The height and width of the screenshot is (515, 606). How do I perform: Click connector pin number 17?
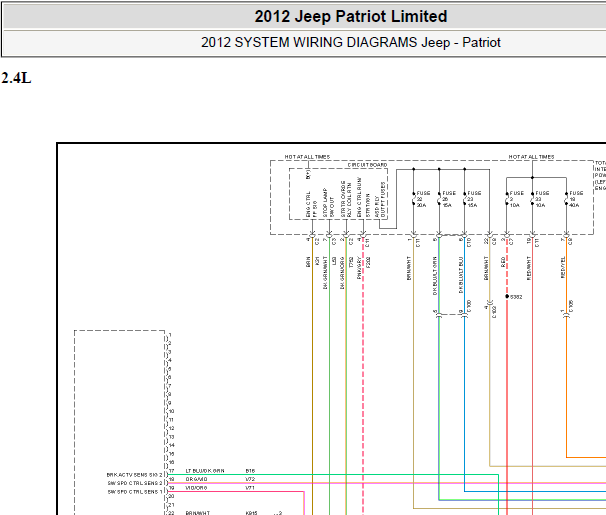tap(172, 471)
